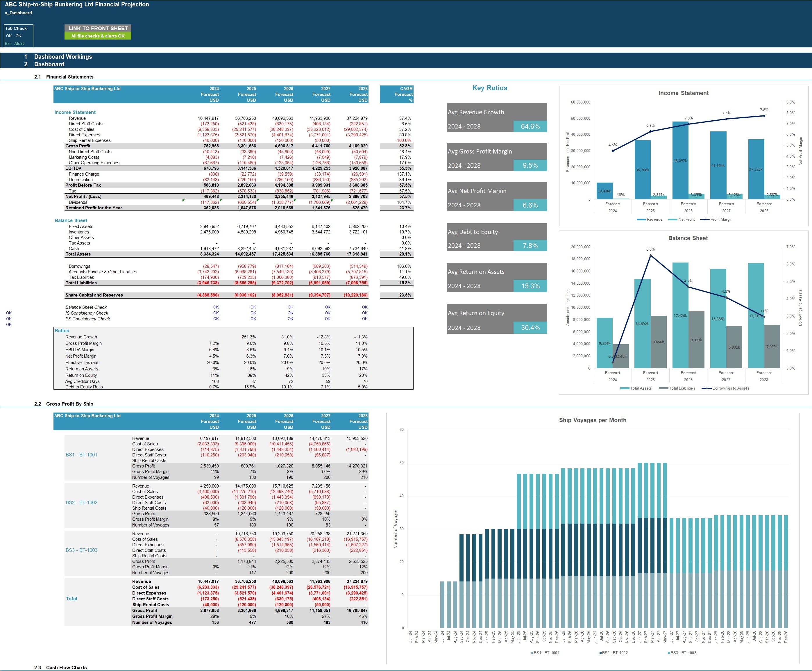Viewport: 812px width, 671px height.
Task: Select the EBITDA 2026 value 4,520,017
Action: point(284,169)
